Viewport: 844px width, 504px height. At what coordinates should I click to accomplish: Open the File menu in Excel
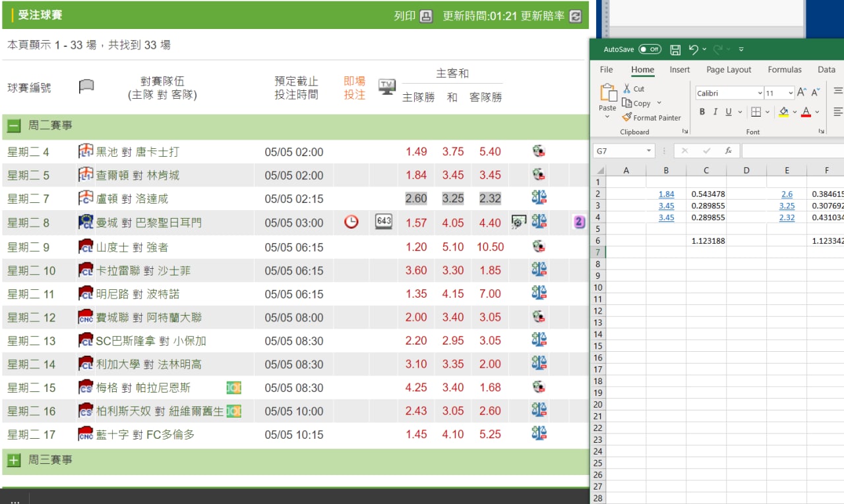tap(606, 70)
